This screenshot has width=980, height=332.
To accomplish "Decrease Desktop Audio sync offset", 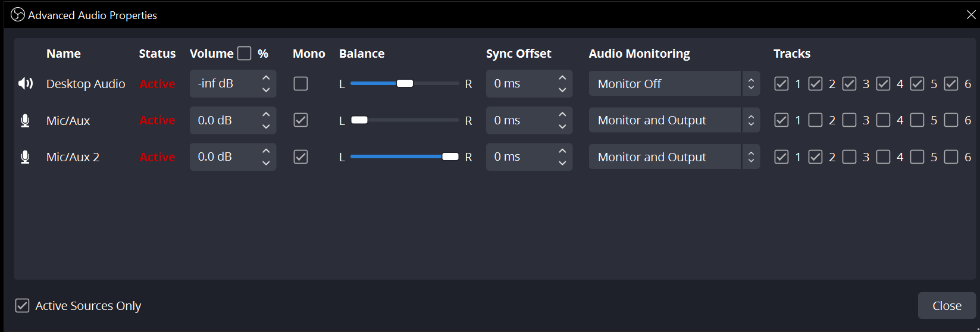I will pos(562,90).
